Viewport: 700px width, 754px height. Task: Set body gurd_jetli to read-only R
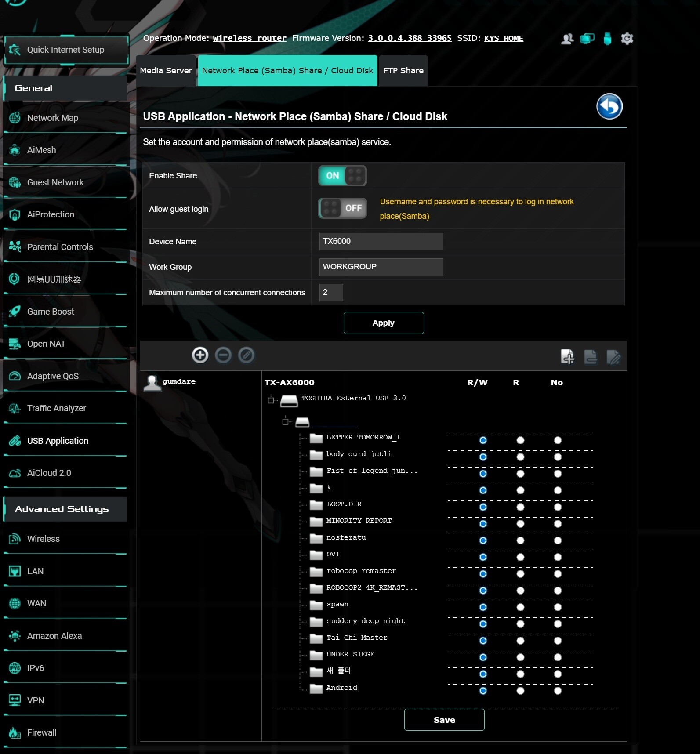click(x=520, y=457)
